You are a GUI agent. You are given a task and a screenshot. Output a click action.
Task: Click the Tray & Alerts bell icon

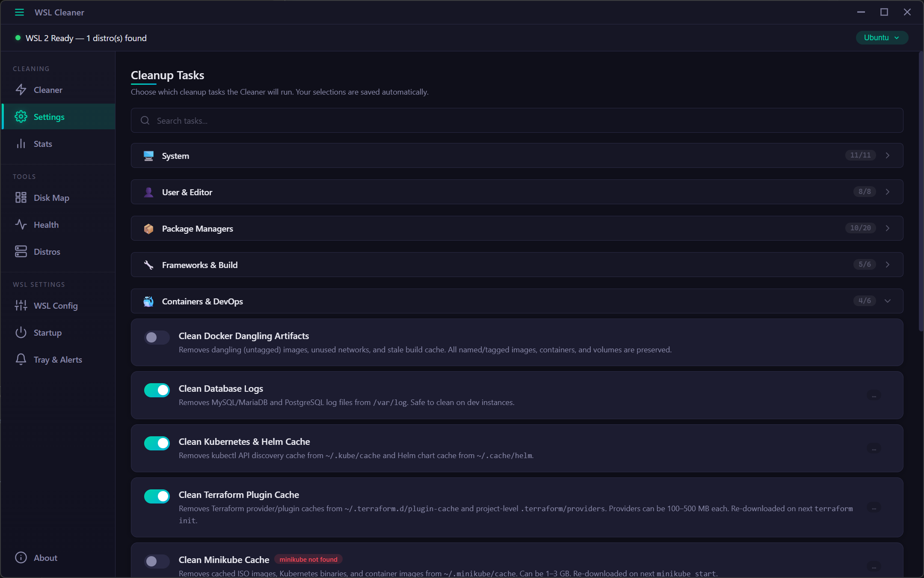pos(21,360)
